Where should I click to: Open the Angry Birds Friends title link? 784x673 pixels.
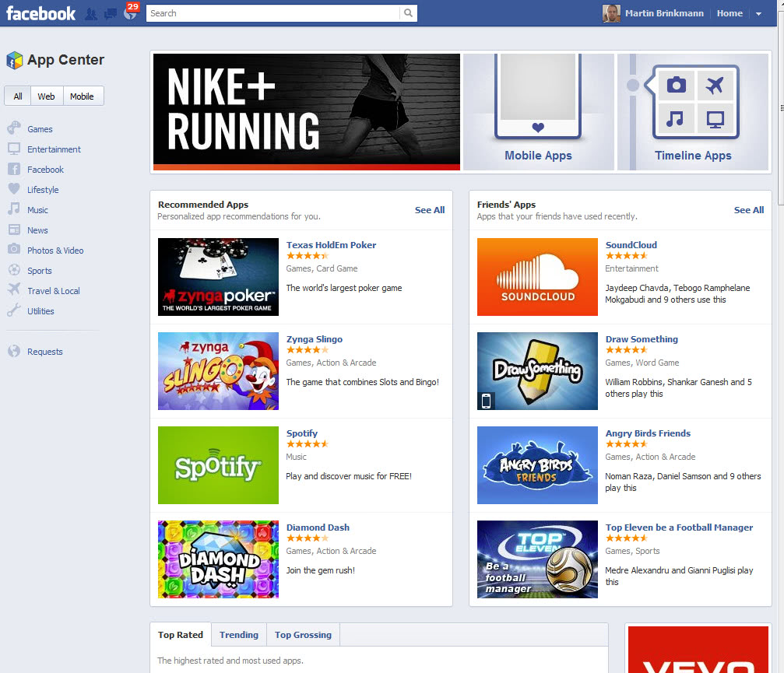(648, 433)
